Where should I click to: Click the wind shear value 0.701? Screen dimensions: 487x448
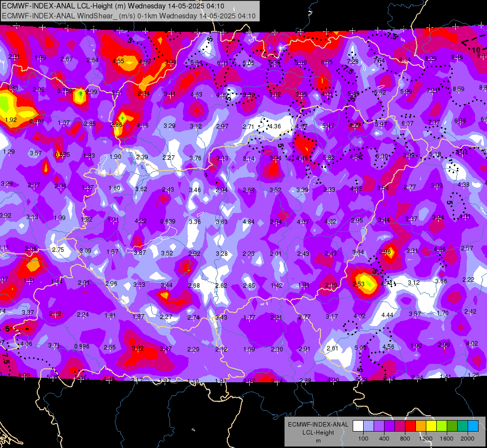tap(37, 121)
